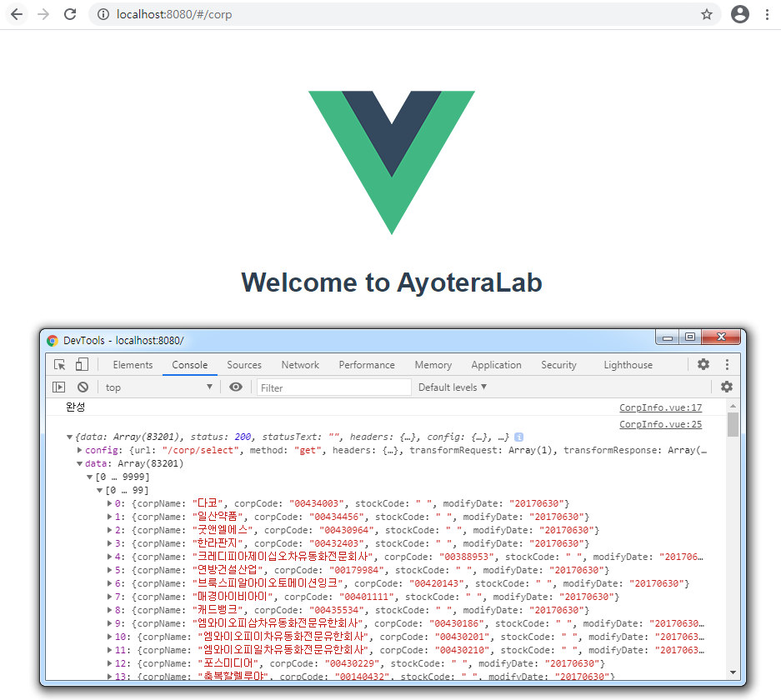Image resolution: width=781 pixels, height=700 pixels.
Task: Click the console scrollbar up arrow
Action: [x=733, y=407]
